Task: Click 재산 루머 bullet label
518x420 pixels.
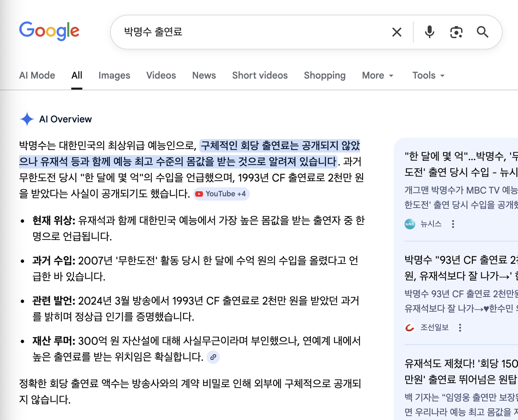Action: pos(54,341)
